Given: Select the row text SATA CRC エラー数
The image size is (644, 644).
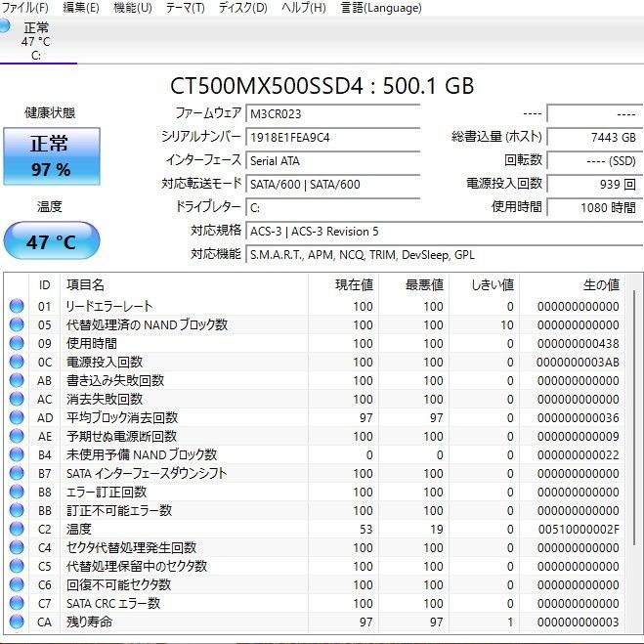Looking at the screenshot, I should (113, 603).
